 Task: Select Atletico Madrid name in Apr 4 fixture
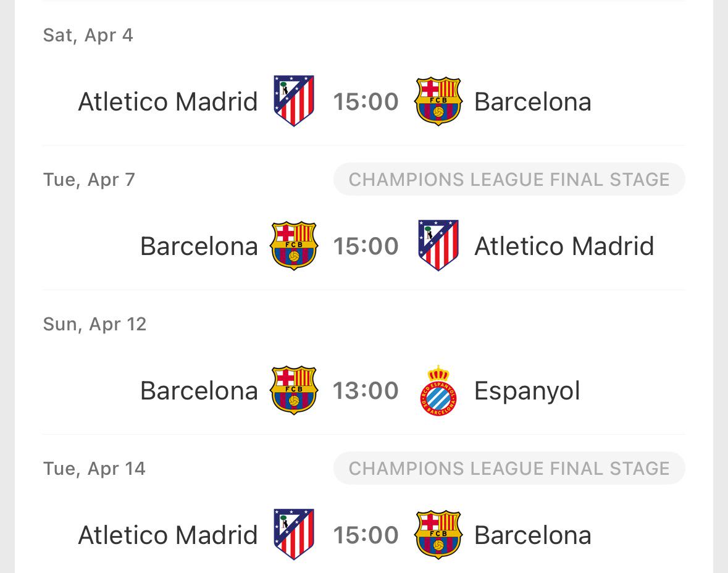coord(167,102)
